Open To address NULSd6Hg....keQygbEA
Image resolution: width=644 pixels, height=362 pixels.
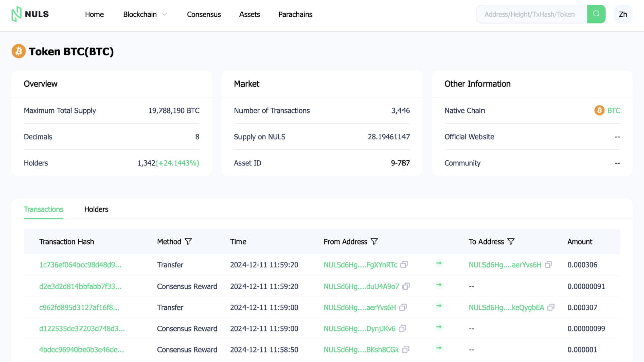(507, 307)
